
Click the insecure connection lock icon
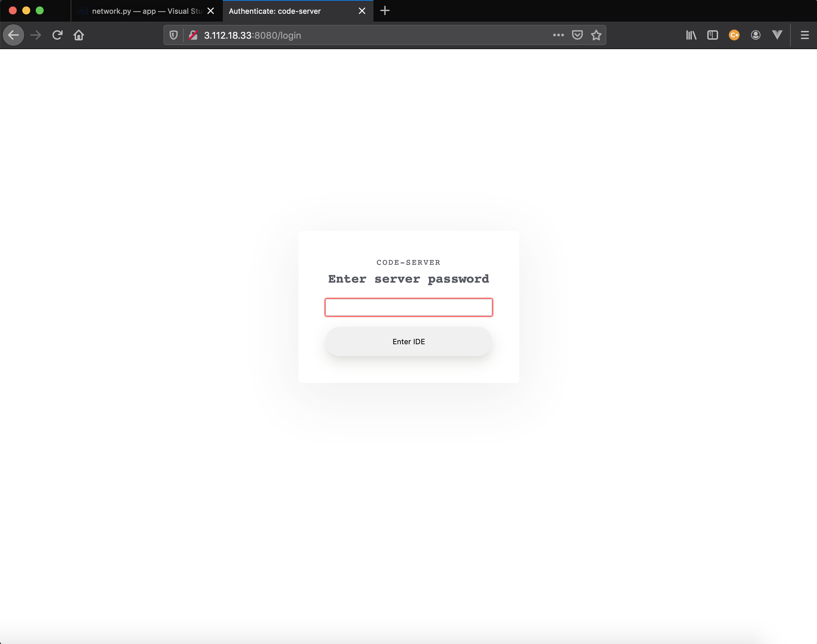193,35
